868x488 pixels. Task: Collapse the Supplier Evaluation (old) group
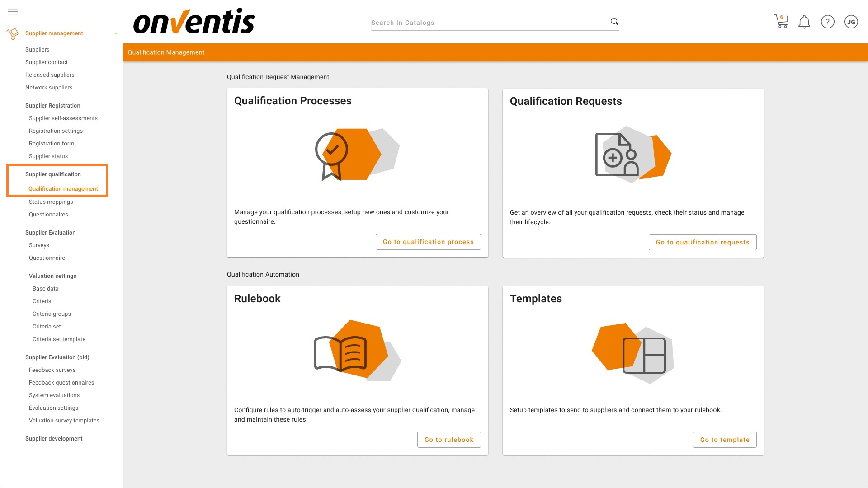(57, 357)
